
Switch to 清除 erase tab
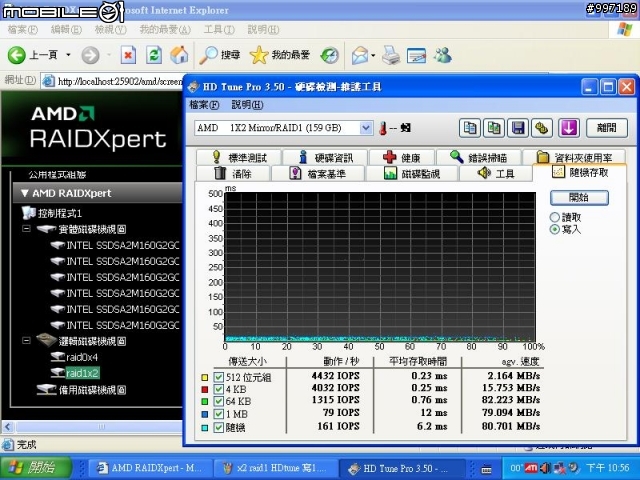coord(233,173)
